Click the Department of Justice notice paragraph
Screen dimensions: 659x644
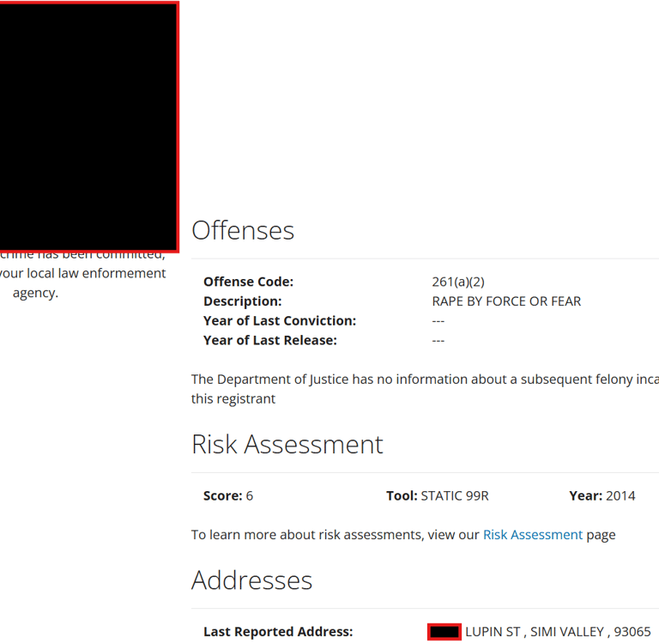point(425,389)
